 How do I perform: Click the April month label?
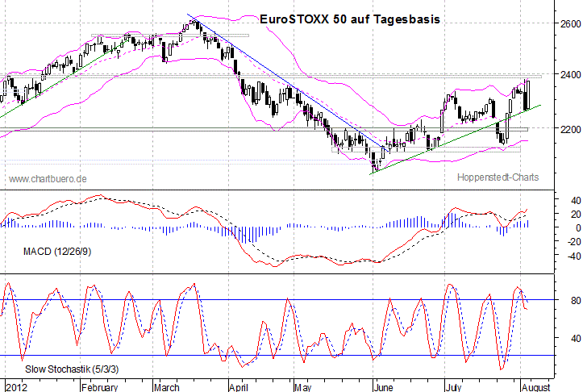tap(239, 387)
